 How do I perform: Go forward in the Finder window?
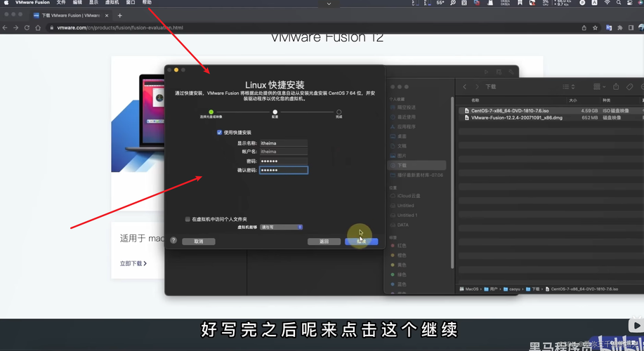click(477, 86)
